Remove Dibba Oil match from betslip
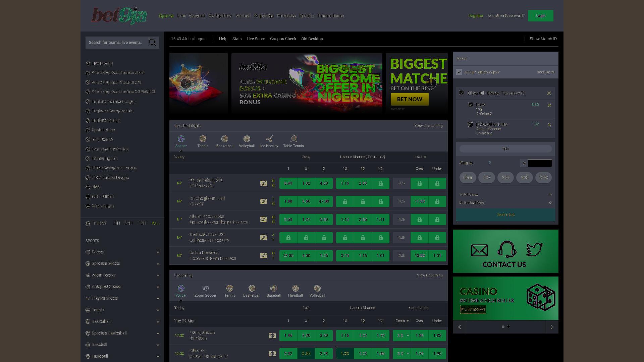The width and height of the screenshot is (644, 362). (x=549, y=93)
